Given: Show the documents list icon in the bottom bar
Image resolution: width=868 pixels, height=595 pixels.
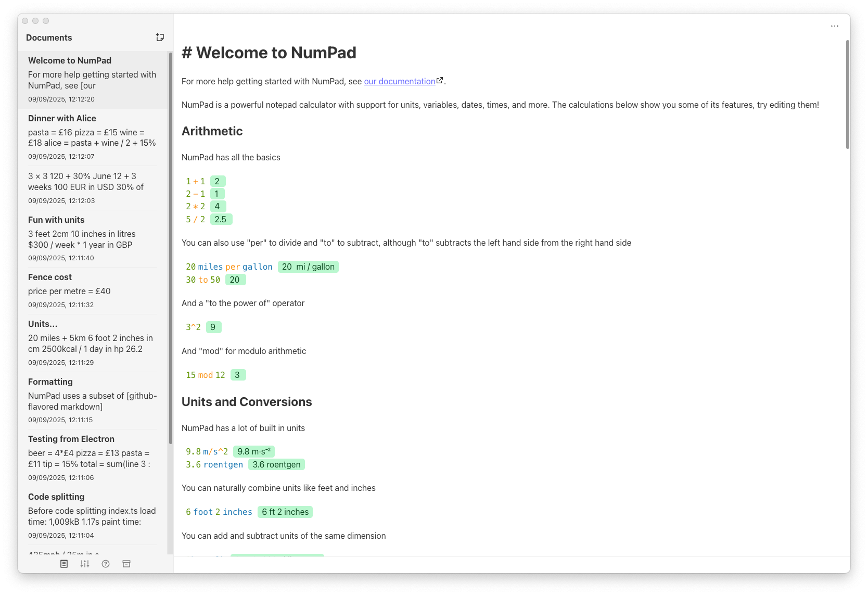Looking at the screenshot, I should tap(64, 564).
